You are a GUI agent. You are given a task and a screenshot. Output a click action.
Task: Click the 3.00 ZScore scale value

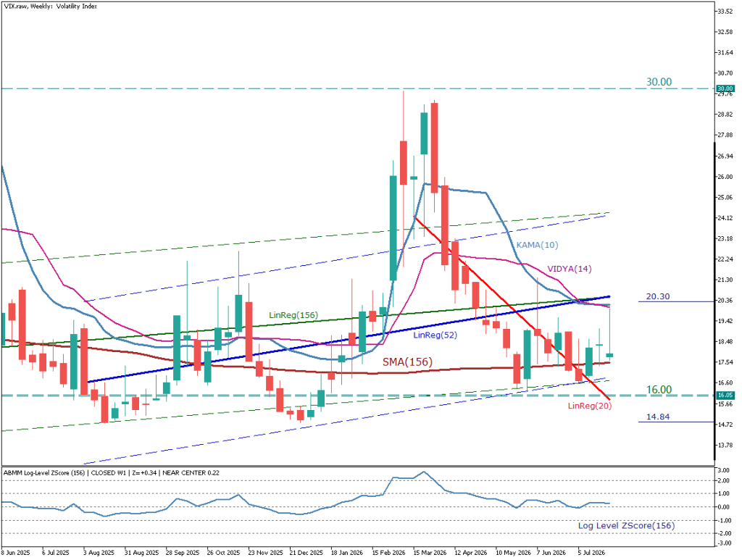pyautogui.click(x=724, y=470)
